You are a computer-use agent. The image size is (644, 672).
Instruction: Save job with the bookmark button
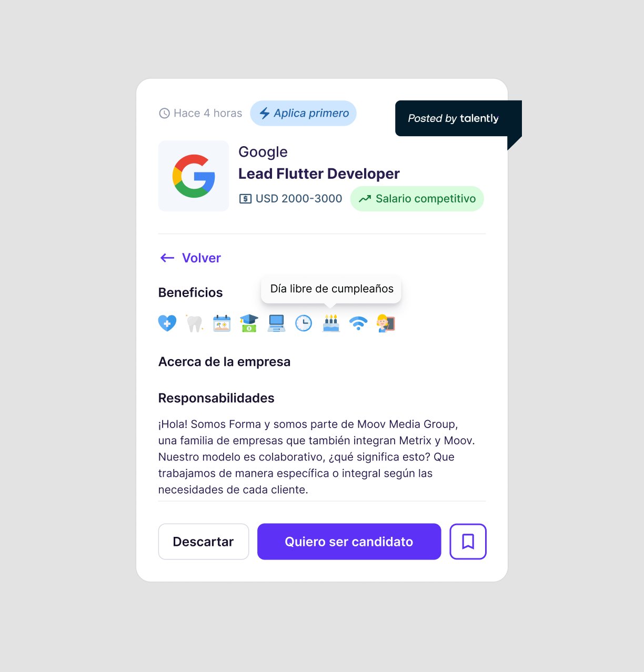[468, 542]
